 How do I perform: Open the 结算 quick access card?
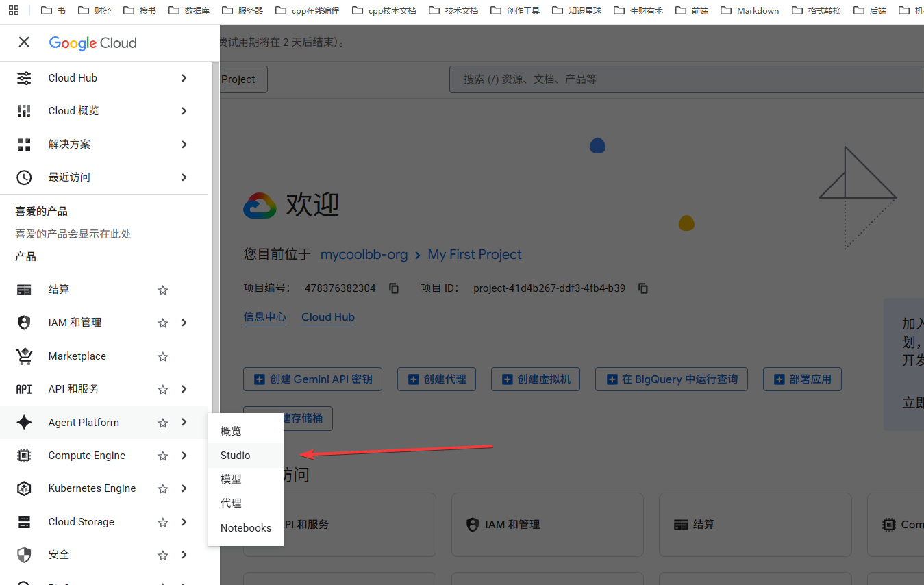pyautogui.click(x=755, y=525)
